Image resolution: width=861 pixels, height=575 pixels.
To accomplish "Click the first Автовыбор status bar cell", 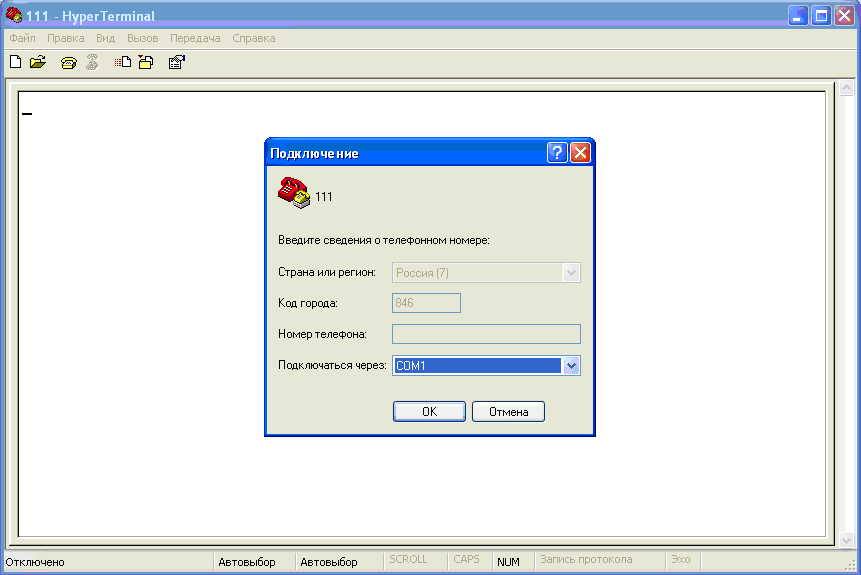I will click(247, 562).
